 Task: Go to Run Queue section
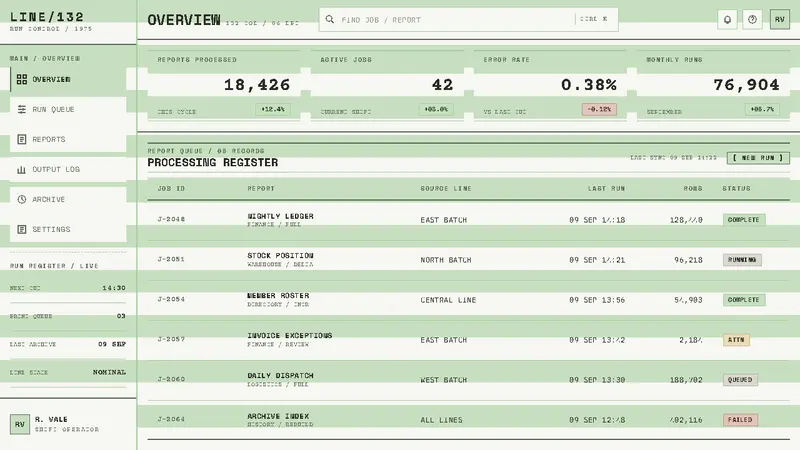point(68,109)
